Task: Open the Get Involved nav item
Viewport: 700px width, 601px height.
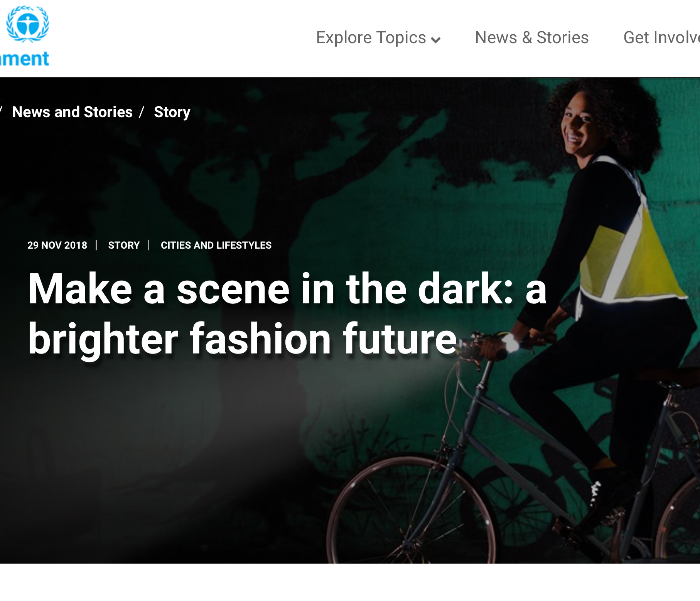Action: point(661,38)
